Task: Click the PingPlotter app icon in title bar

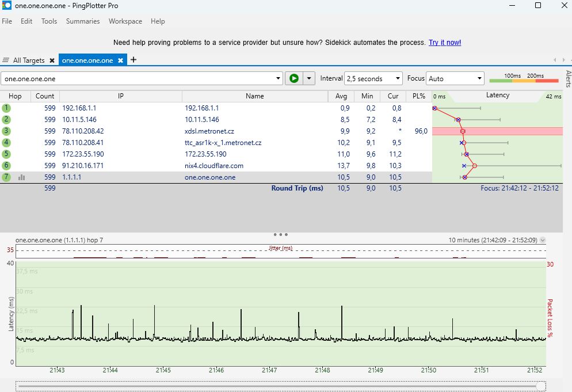Action: [x=7, y=5]
